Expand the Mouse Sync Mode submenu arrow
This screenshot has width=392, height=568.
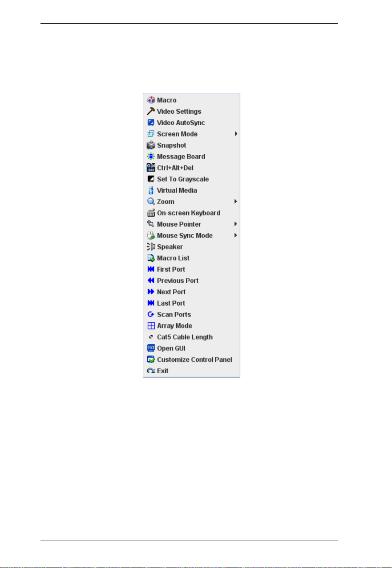236,236
